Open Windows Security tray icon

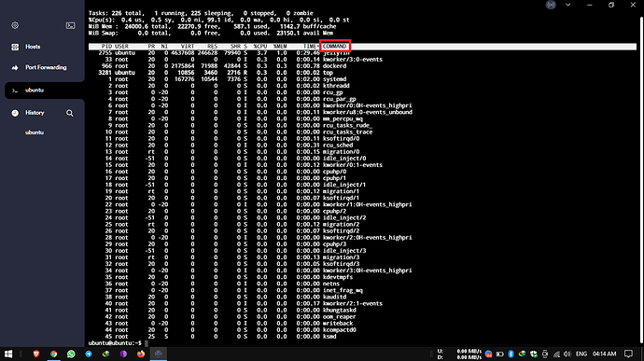[x=534, y=354]
